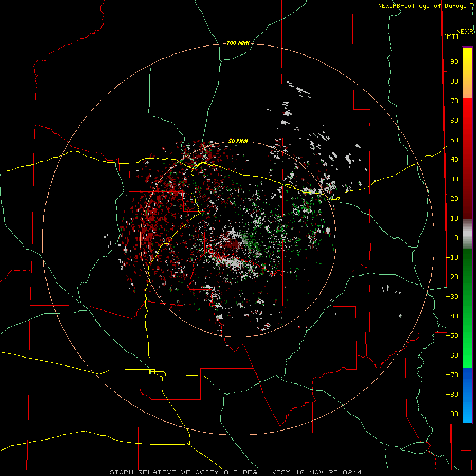Click the 10 NOV 25 date text

(317, 472)
